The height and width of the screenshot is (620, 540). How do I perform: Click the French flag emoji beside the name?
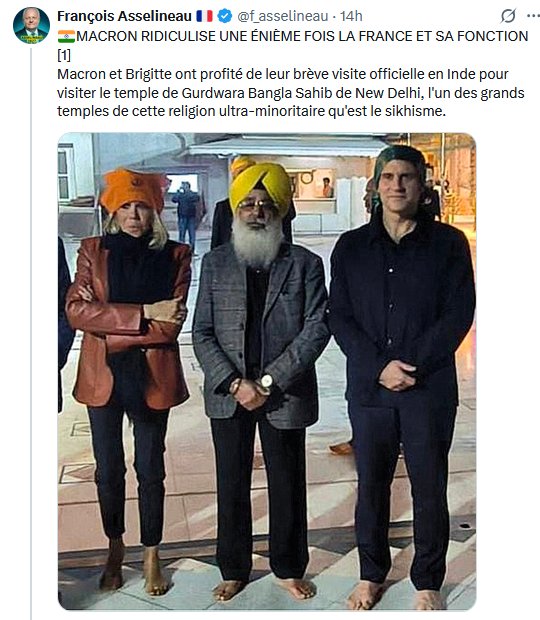204,16
